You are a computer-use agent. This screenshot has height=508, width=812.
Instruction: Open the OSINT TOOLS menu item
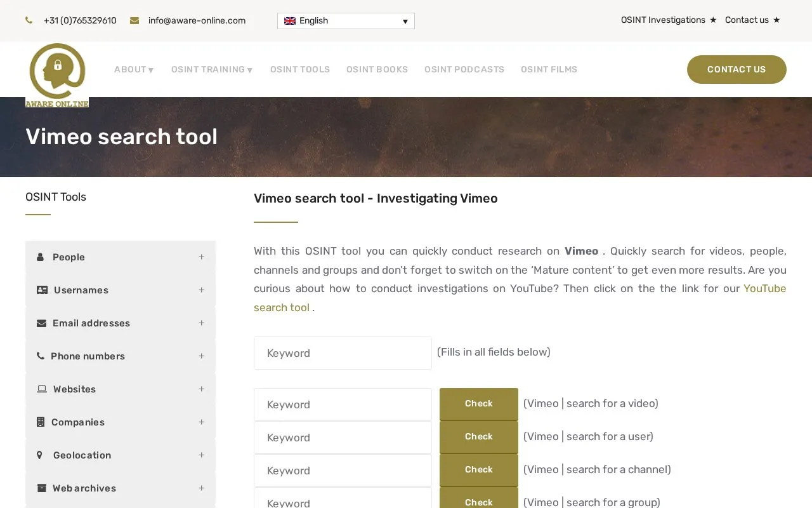tap(300, 70)
